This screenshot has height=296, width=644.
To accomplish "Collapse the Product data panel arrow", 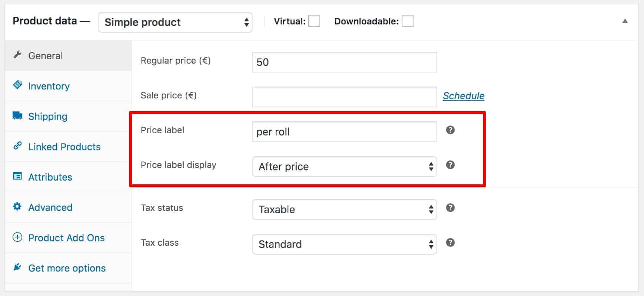I will tap(625, 21).
